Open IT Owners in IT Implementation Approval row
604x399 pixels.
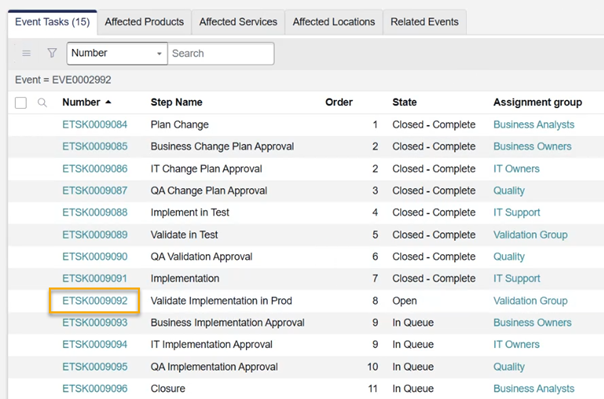517,344
